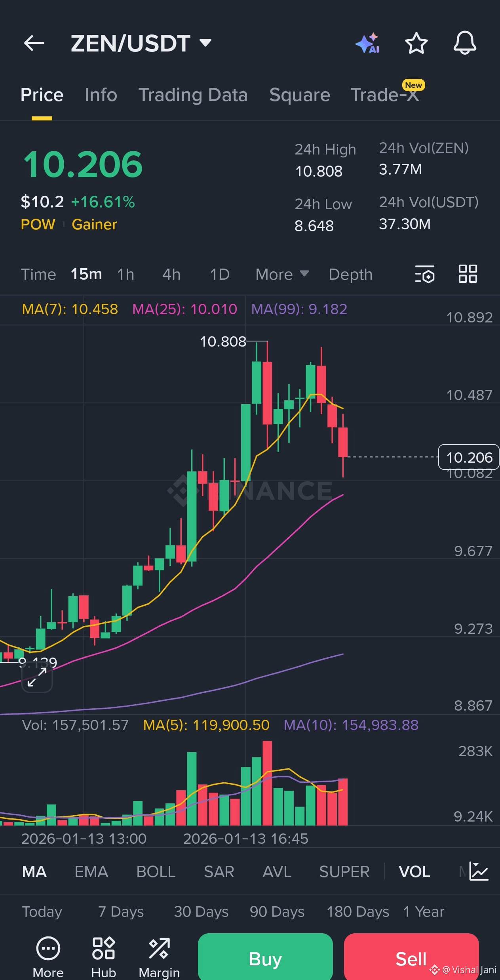
Task: Tap the MA(7): 10.458 label
Action: pos(70,309)
